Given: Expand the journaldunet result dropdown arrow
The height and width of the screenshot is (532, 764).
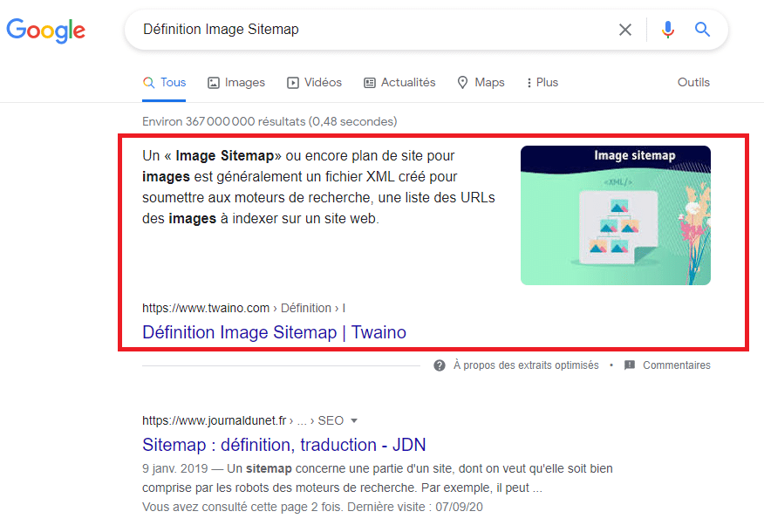Looking at the screenshot, I should click(354, 420).
